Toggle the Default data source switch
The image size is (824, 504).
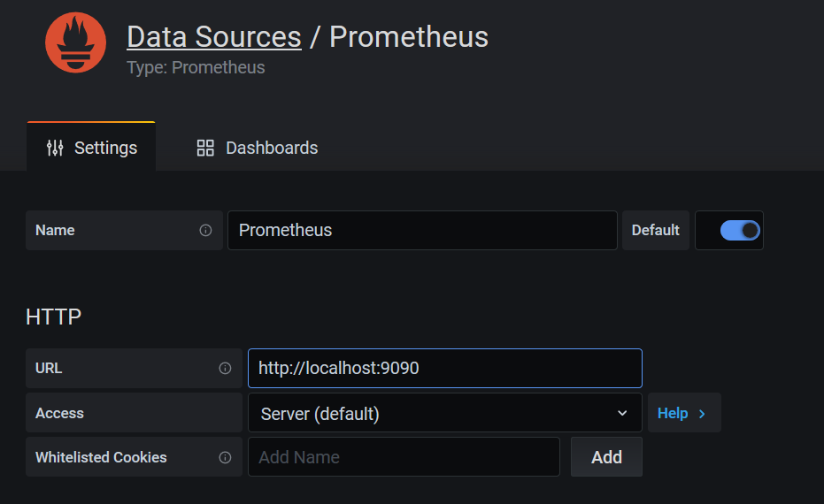[x=740, y=231]
